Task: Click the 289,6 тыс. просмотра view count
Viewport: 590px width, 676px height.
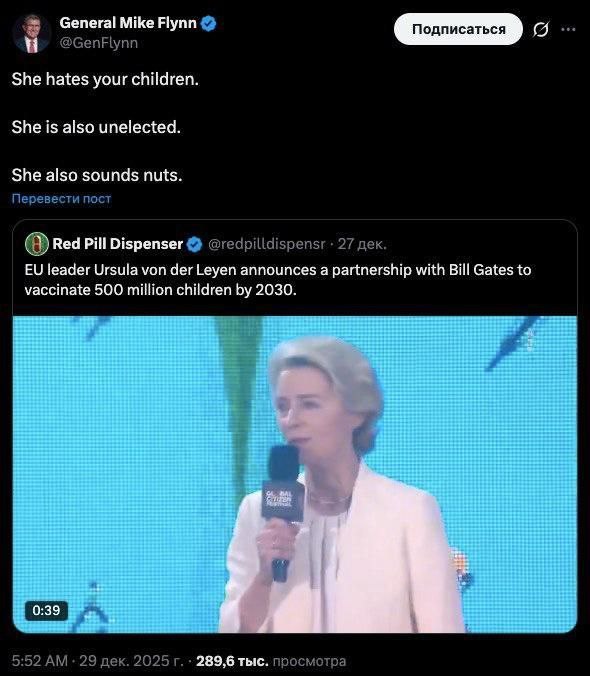Action: pos(271,660)
